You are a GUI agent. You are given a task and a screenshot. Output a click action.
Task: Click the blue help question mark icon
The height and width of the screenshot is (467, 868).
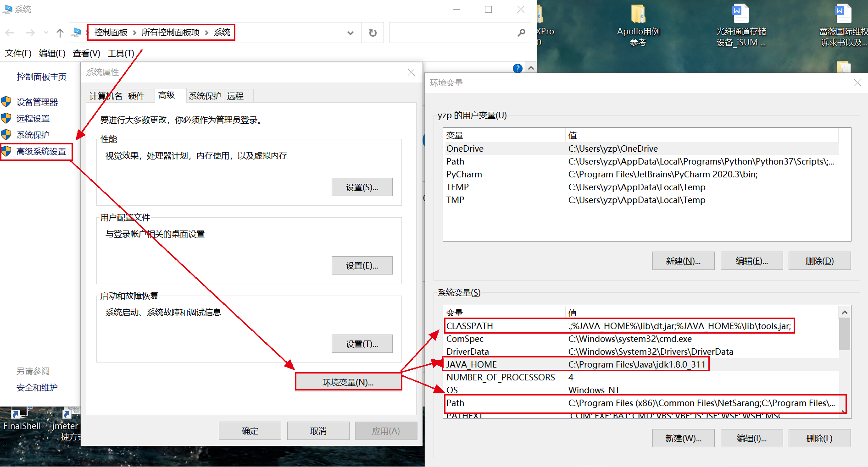tap(517, 68)
